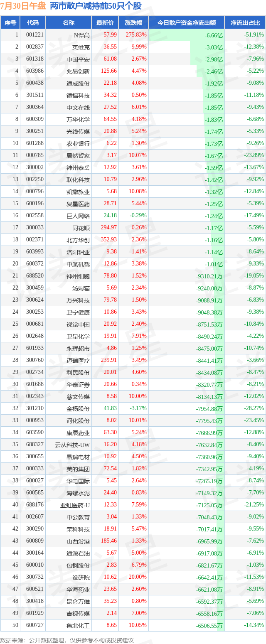
Task: Select stock name 卫星化学
Action: 78,336
